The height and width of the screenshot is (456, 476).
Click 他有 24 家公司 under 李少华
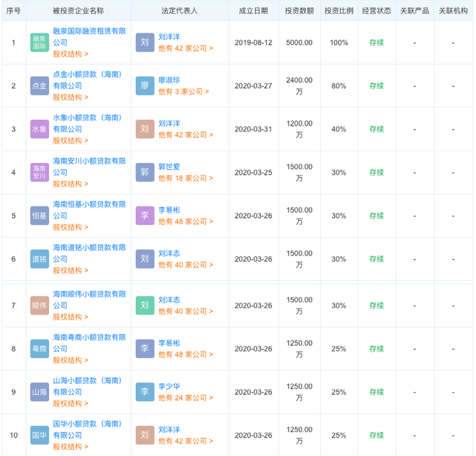tap(186, 398)
